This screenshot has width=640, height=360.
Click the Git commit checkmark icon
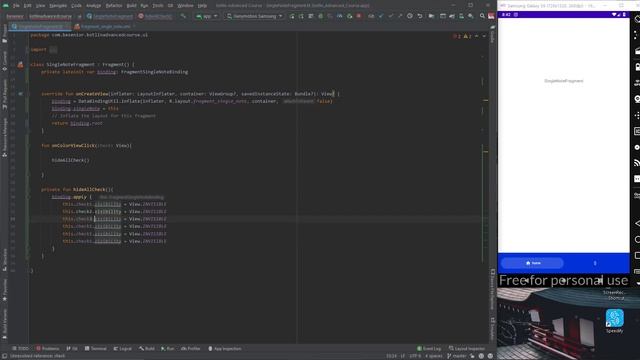(x=381, y=16)
